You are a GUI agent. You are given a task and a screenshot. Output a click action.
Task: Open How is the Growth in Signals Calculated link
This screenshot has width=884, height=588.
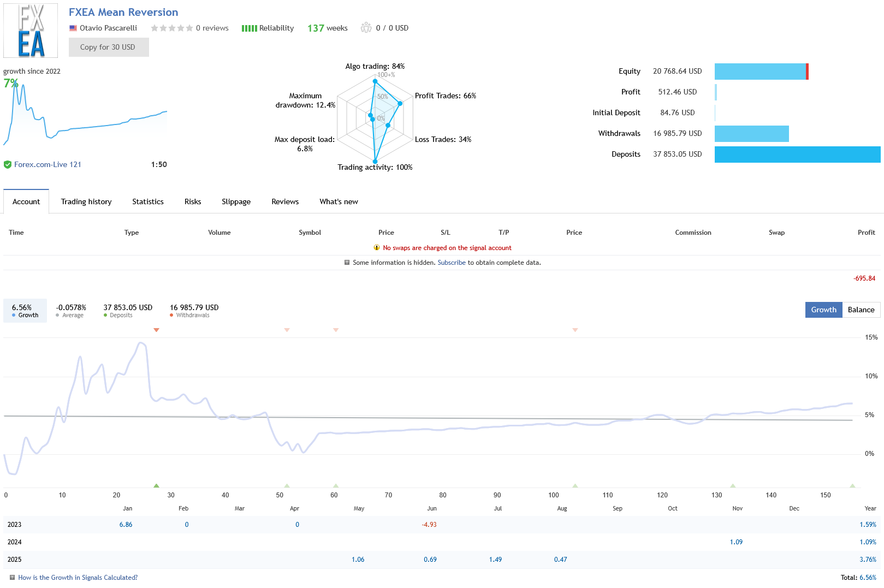pyautogui.click(x=78, y=577)
